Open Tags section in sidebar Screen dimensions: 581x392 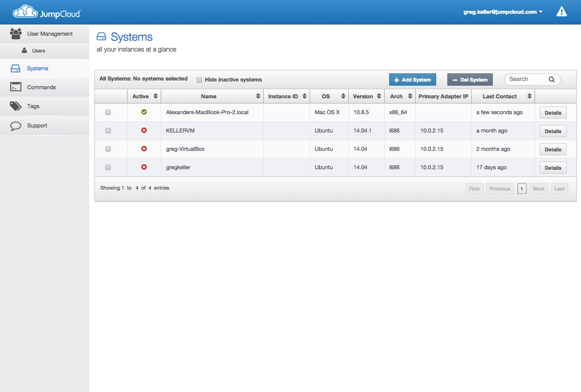(44, 106)
